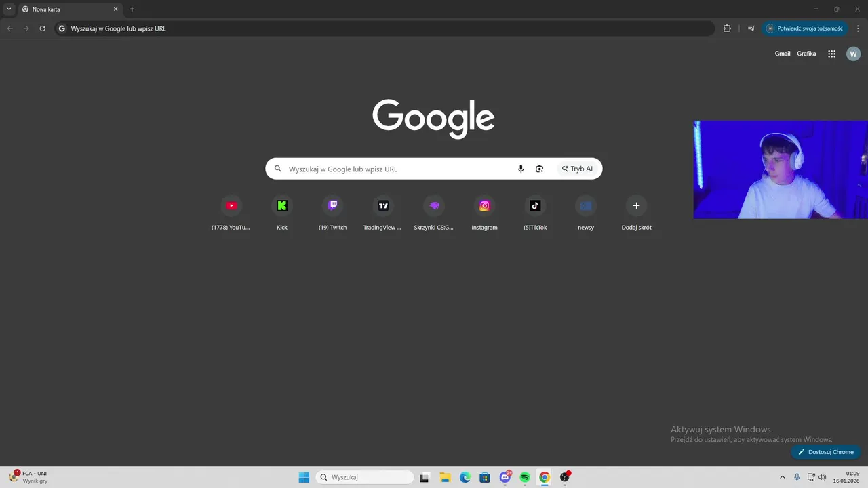Open the Instagram shortcut tile
This screenshot has height=488, width=868.
pos(484,213)
